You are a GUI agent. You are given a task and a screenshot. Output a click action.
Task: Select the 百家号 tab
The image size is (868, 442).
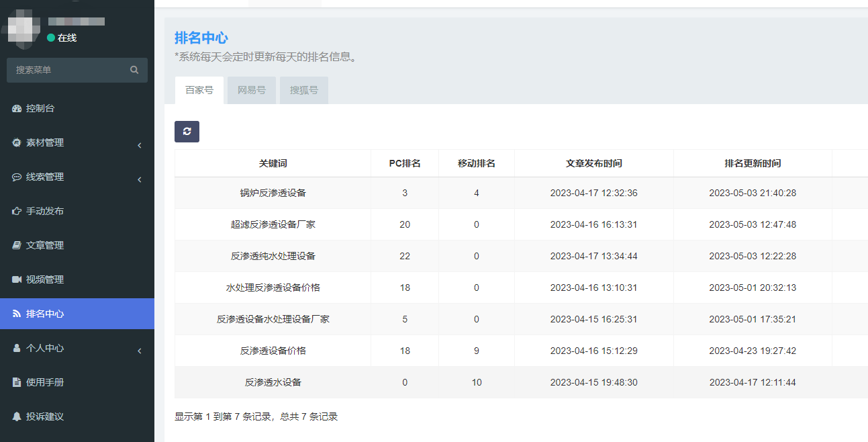(x=199, y=90)
